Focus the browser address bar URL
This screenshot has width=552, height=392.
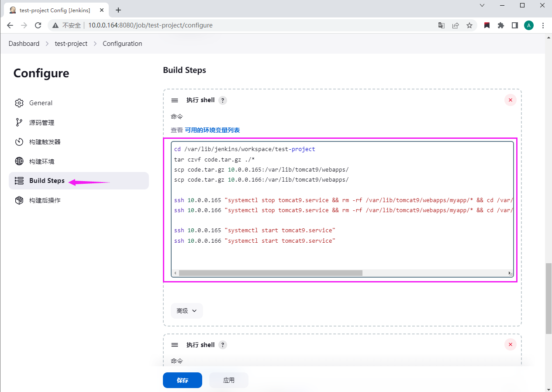[150, 25]
